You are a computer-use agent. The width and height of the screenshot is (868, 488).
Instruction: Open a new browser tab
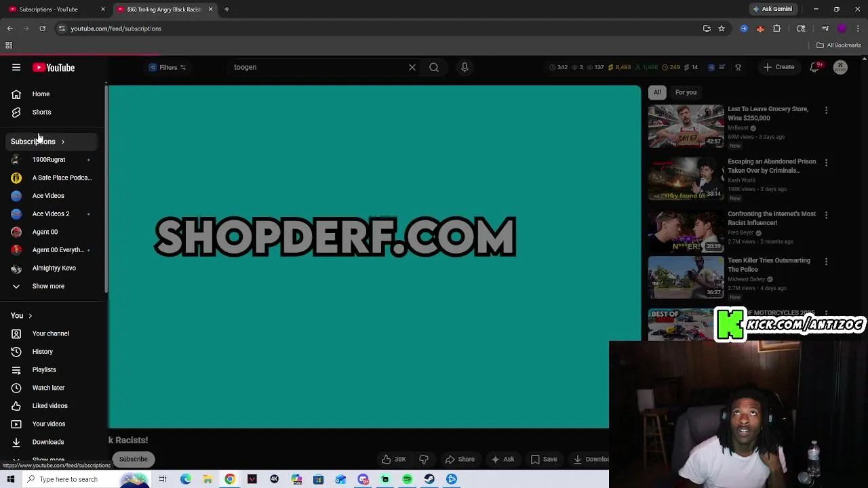(x=226, y=9)
